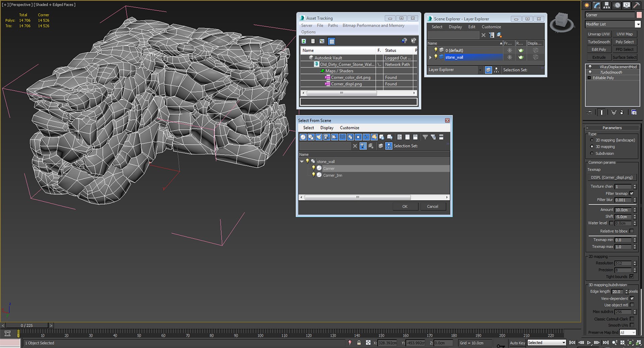The height and width of the screenshot is (348, 644).
Task: Open the Paths menu in Asset Tracking
Action: point(333,25)
